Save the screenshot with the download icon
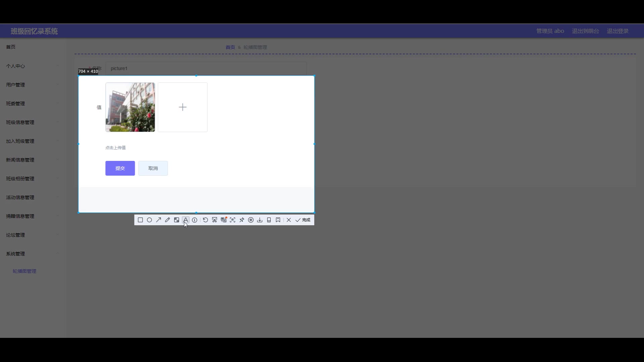 (260, 220)
